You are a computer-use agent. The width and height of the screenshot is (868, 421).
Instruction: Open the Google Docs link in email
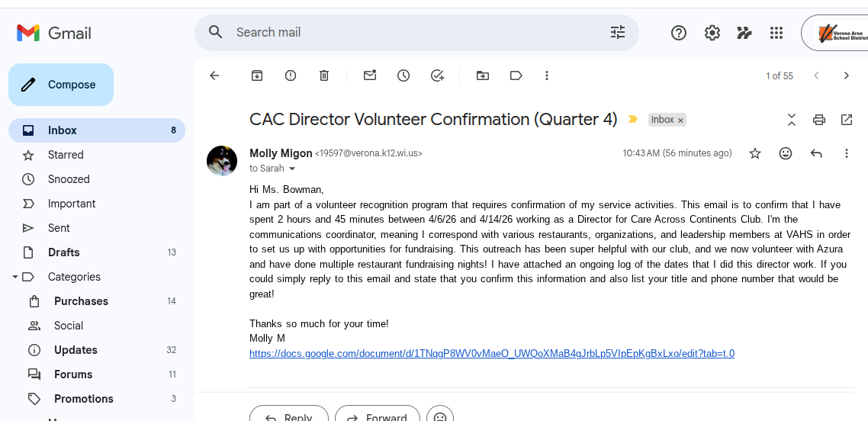pos(491,353)
